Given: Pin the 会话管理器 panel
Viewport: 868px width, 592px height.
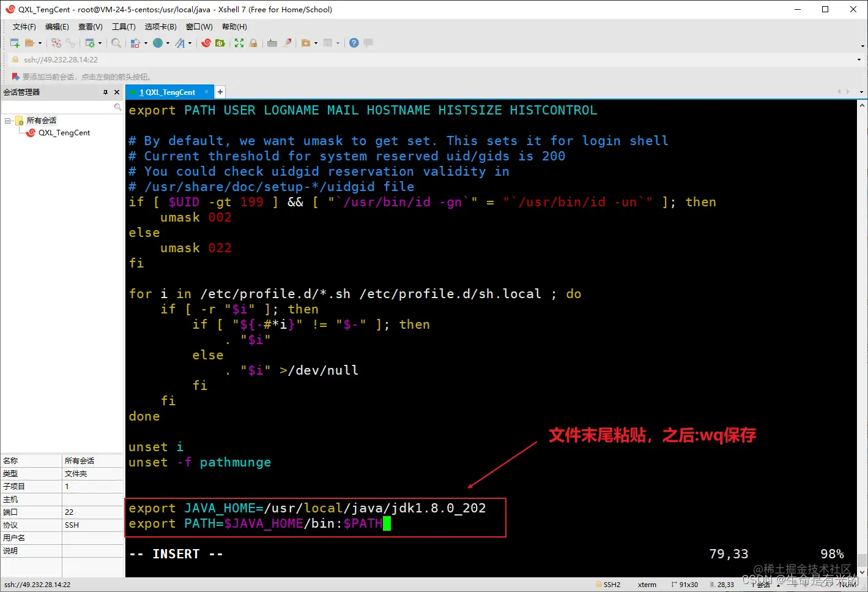Looking at the screenshot, I should pos(105,92).
